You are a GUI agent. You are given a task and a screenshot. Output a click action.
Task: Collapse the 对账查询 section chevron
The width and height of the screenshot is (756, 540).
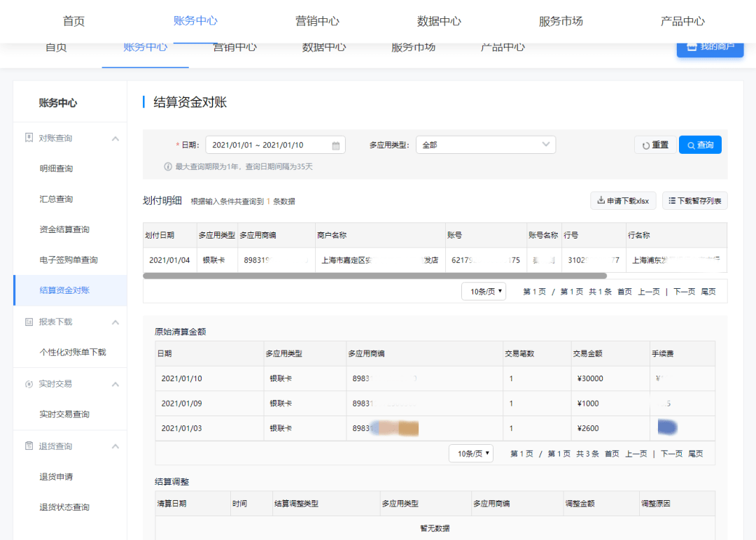(x=115, y=138)
